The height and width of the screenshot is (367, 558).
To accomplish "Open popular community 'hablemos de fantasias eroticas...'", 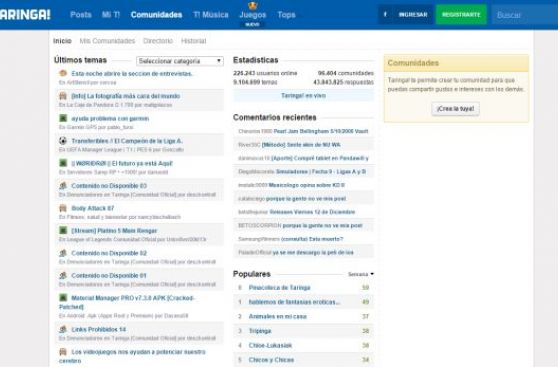I will pos(294,302).
